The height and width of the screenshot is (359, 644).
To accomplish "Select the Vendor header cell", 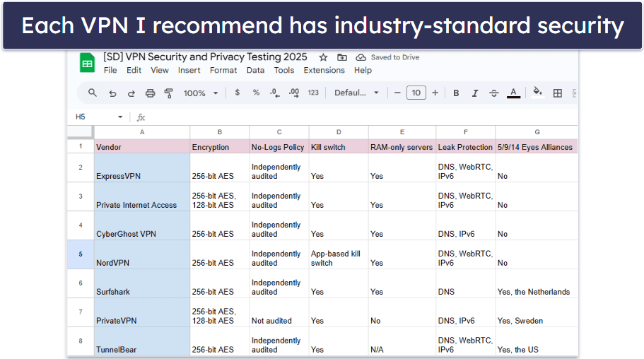I will click(142, 147).
